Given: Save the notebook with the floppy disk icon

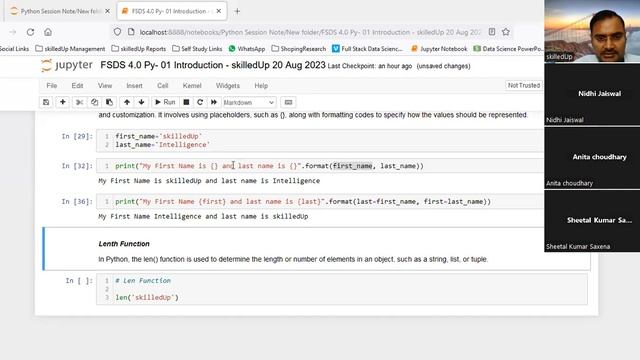Looking at the screenshot, I should 46,102.
